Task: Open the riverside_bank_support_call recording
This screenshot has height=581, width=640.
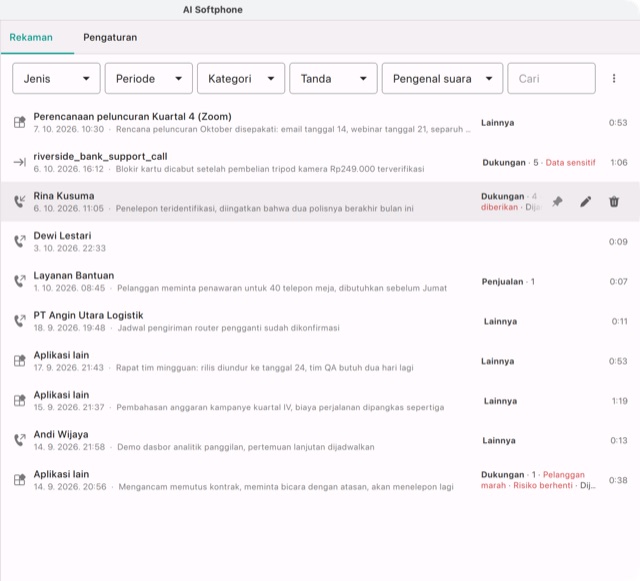Action: coord(320,162)
